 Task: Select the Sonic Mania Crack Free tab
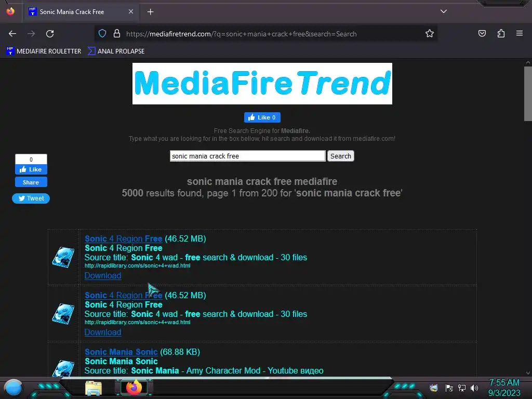pyautogui.click(x=81, y=12)
